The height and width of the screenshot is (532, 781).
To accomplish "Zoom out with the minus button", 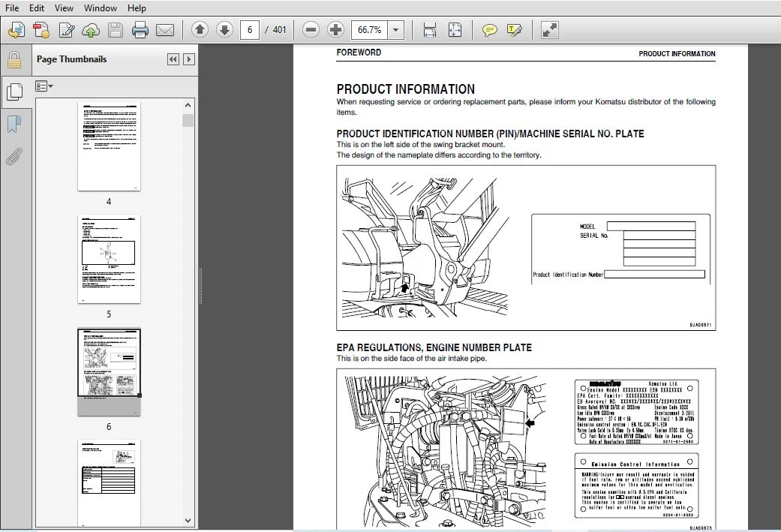I will coord(311,30).
